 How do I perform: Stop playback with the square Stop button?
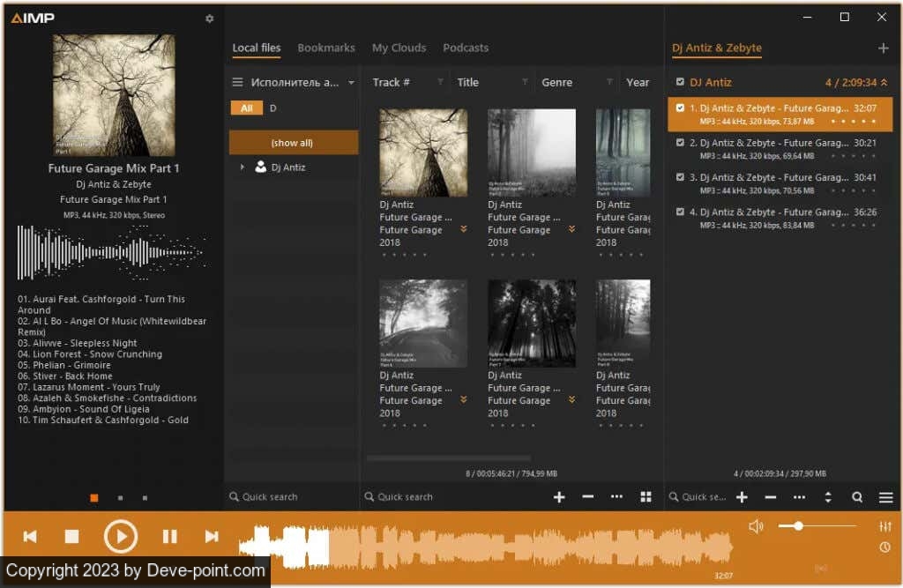(x=72, y=536)
